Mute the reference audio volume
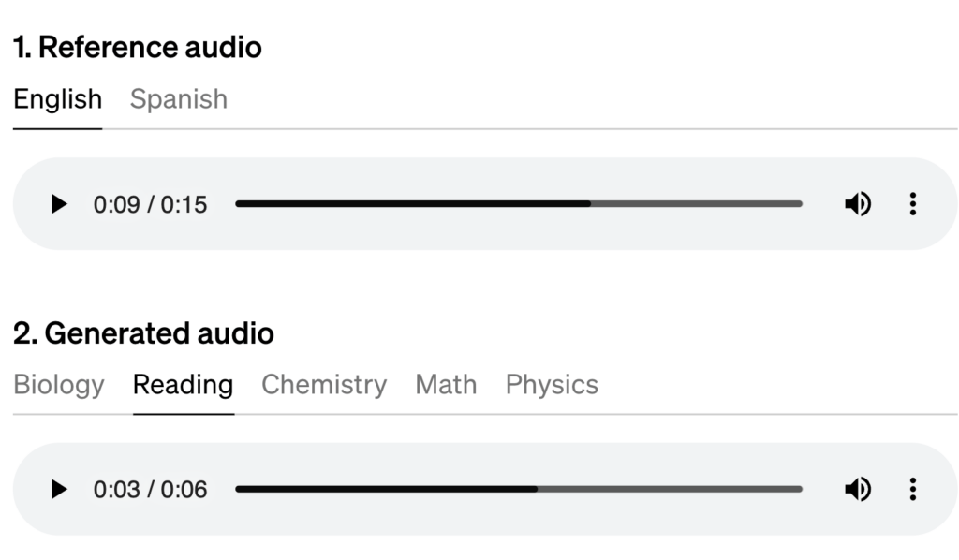 tap(858, 204)
